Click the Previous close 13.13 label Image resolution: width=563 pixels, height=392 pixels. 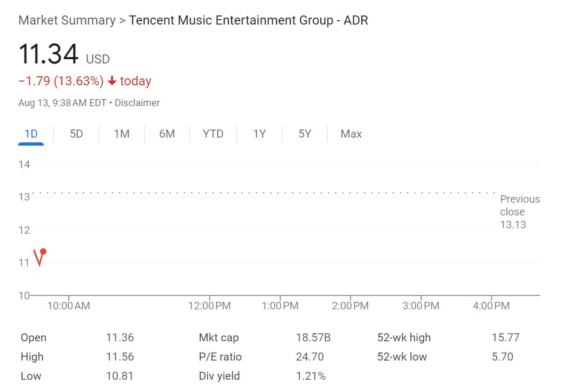tap(519, 212)
